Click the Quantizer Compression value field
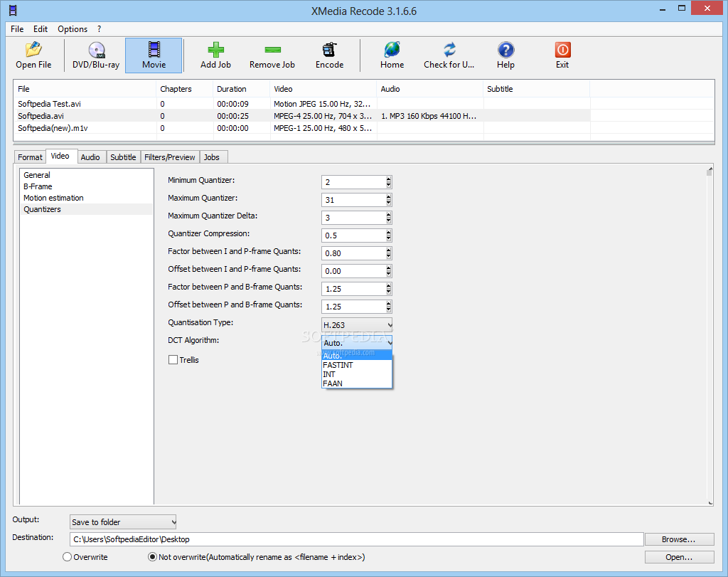The width and height of the screenshot is (728, 577). (353, 235)
